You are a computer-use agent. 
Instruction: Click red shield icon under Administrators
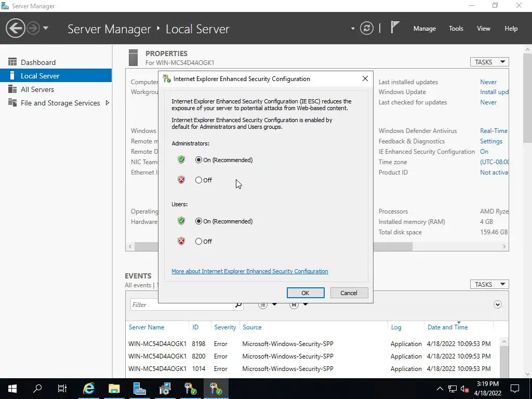[181, 180]
